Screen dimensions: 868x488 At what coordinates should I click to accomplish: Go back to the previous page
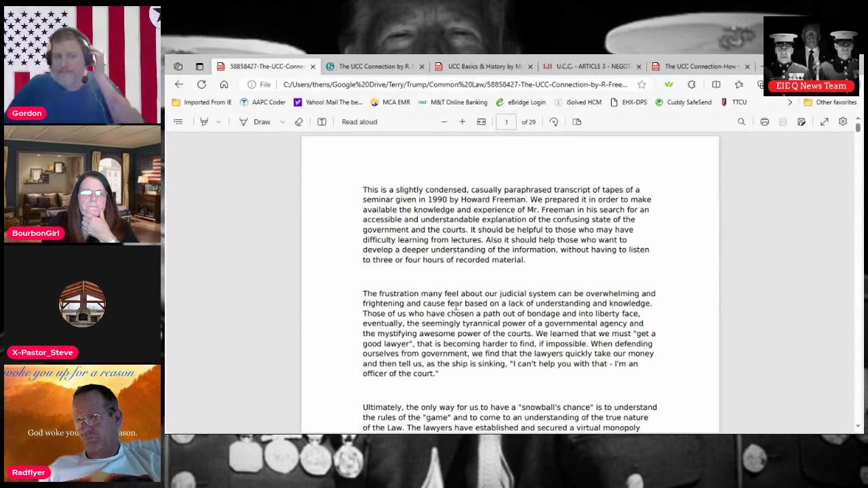coord(178,85)
